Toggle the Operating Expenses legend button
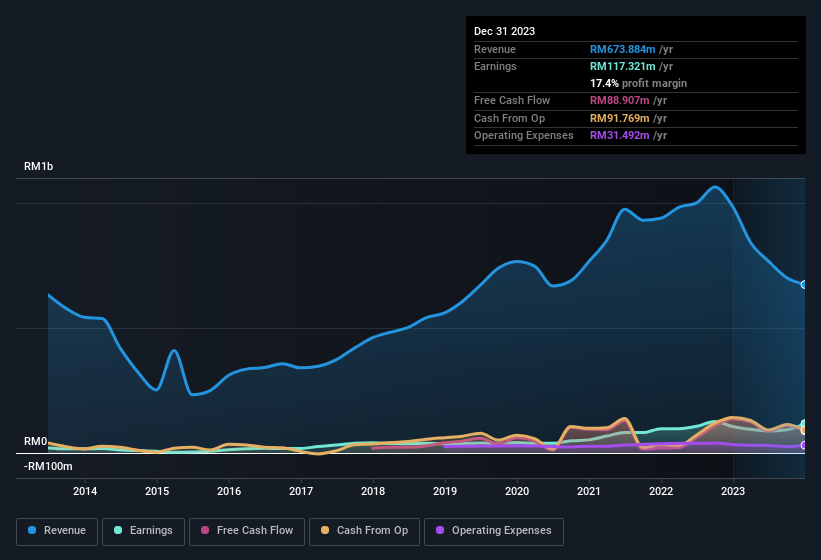The image size is (821, 560). [x=494, y=531]
